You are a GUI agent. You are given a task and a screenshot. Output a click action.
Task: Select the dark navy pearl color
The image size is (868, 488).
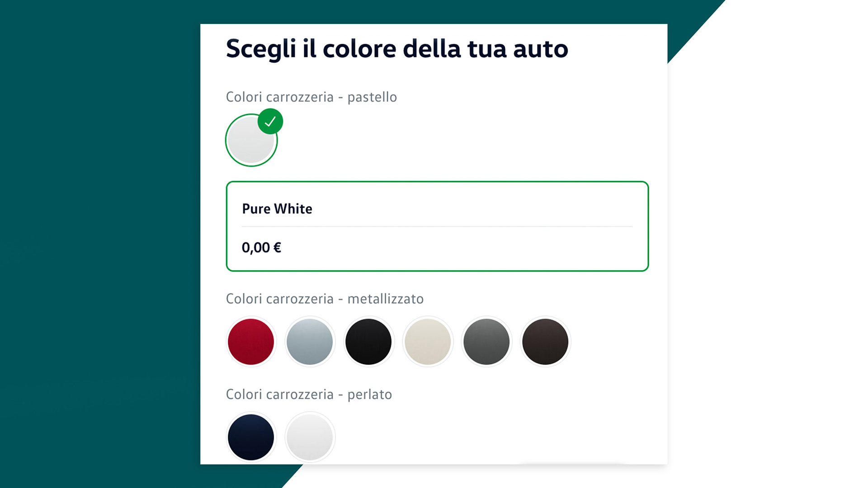251,437
